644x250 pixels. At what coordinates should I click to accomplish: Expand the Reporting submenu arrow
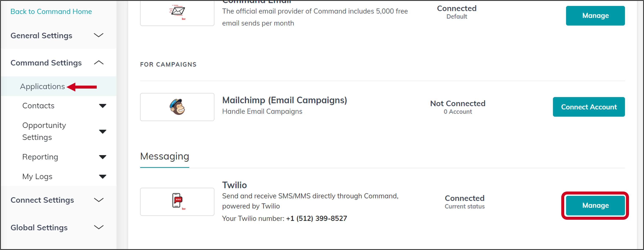pyautogui.click(x=102, y=157)
